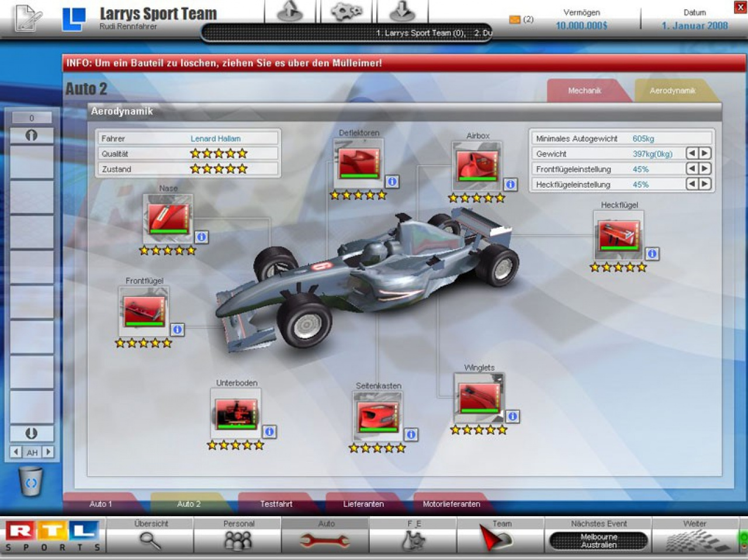Screen dimensions: 748x560
Task: Click the first empty parts slot
Action: (32, 162)
